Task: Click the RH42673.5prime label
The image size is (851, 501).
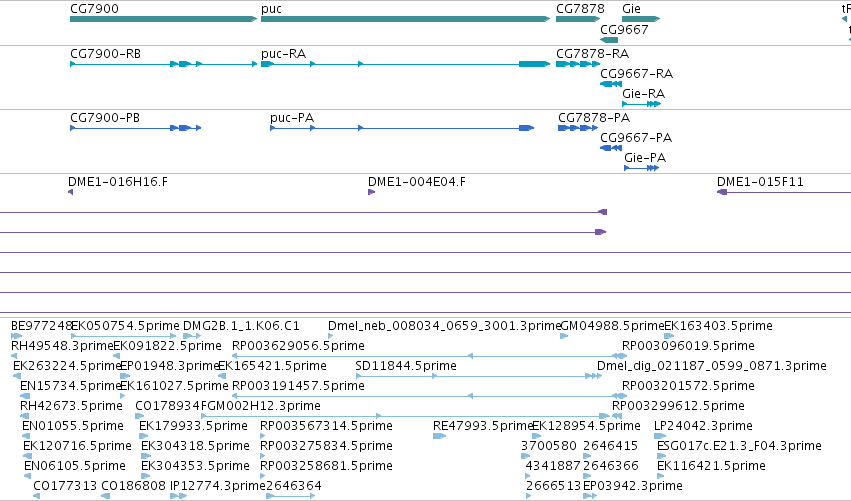Action: point(71,406)
